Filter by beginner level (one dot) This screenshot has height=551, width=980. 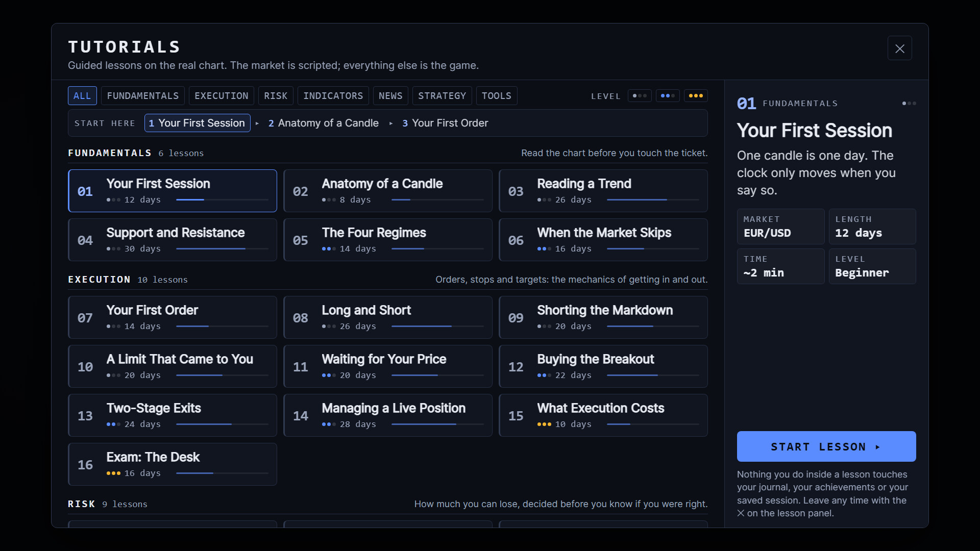tap(640, 96)
